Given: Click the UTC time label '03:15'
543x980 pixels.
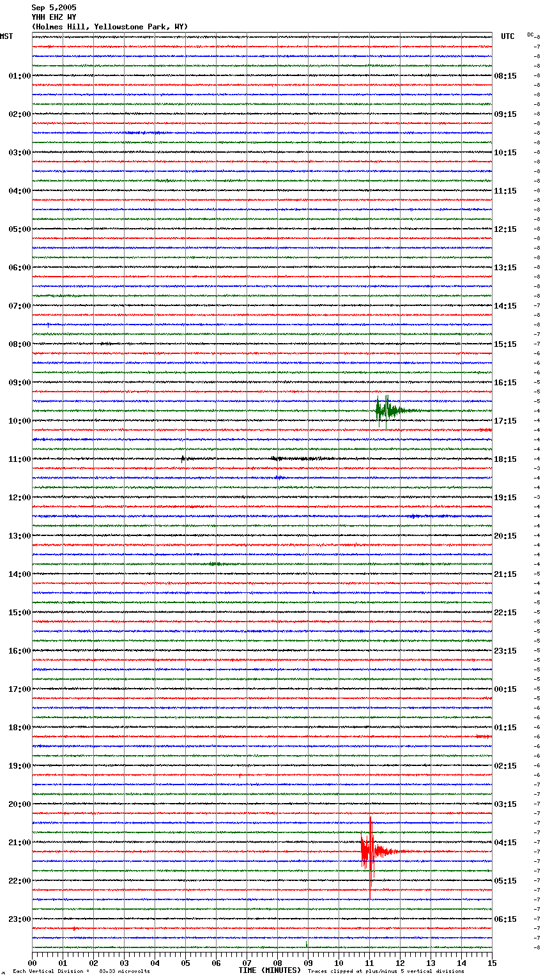Looking at the screenshot, I should coord(505,804).
